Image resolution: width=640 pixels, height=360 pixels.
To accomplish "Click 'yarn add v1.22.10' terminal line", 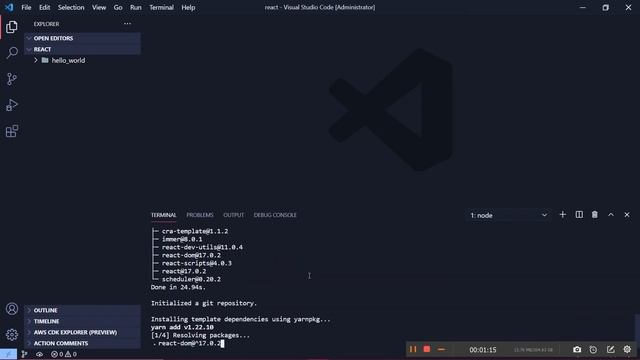I will (182, 327).
